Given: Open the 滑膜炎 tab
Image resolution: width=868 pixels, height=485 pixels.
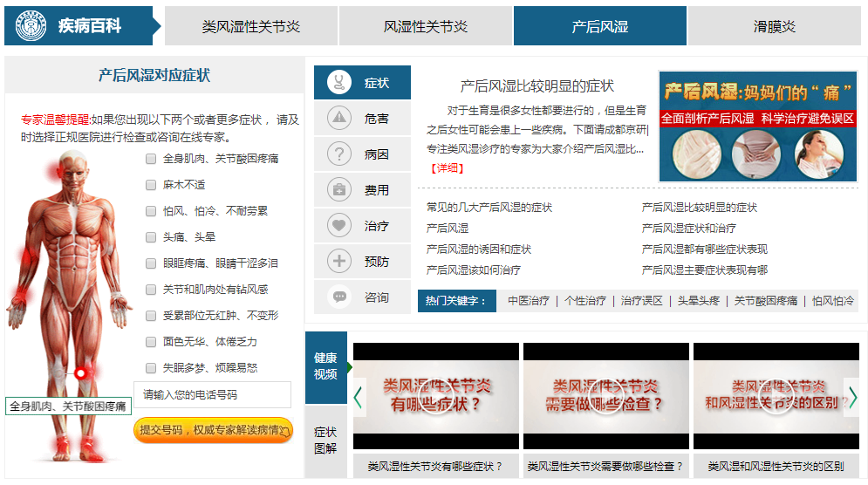Looking at the screenshot, I should pyautogui.click(x=774, y=26).
